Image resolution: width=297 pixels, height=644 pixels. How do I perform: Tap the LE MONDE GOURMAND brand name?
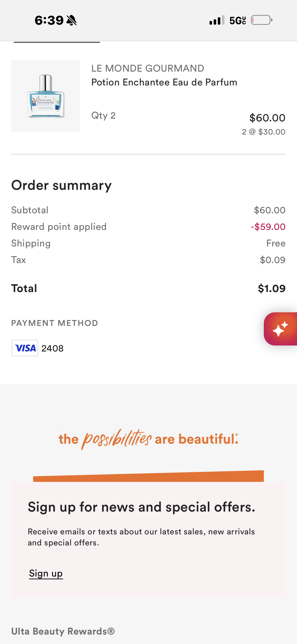pyautogui.click(x=148, y=68)
